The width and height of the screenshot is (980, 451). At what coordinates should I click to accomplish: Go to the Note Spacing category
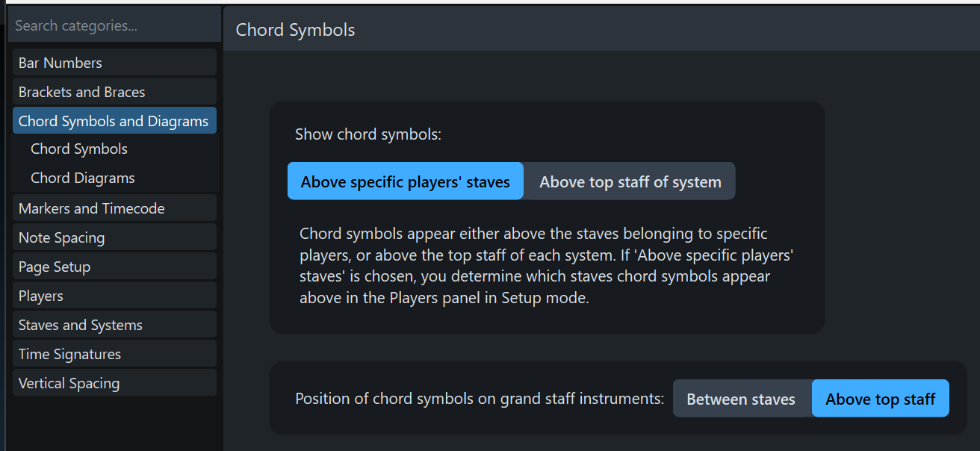[x=114, y=237]
